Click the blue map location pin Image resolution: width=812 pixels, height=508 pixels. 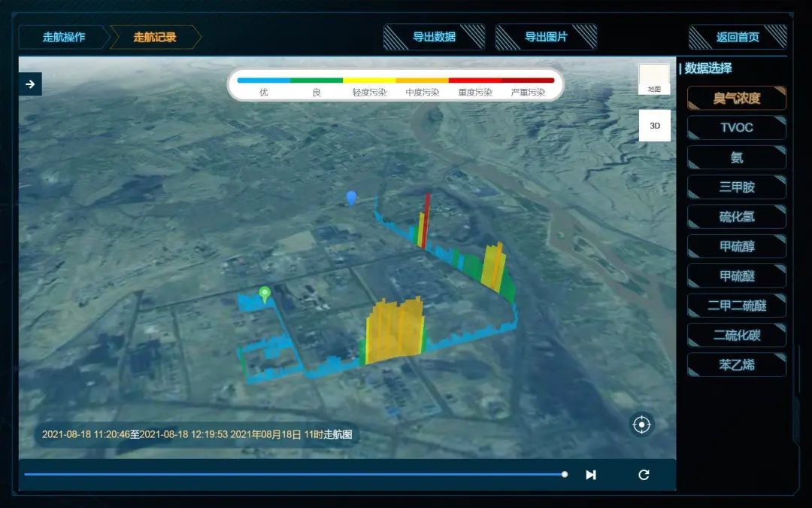point(351,197)
